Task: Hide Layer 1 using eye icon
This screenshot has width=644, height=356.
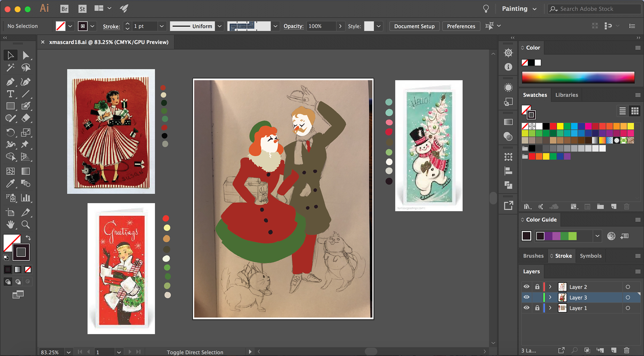Action: point(527,308)
